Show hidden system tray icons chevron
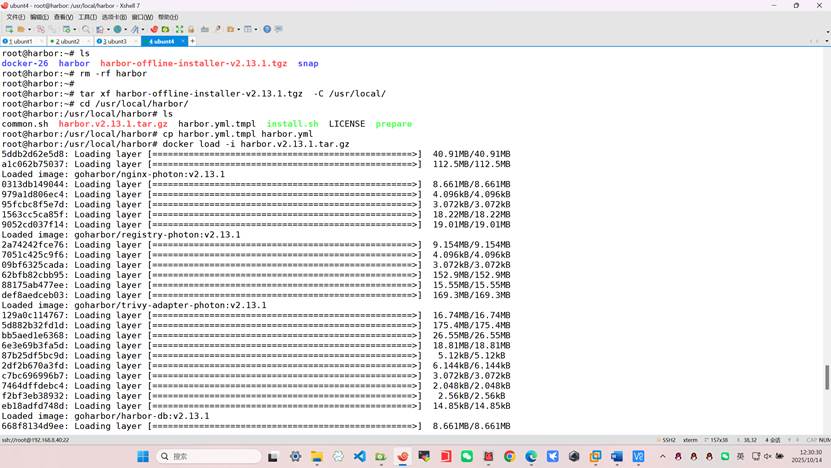Screen dimensions: 831x468 coord(662,456)
